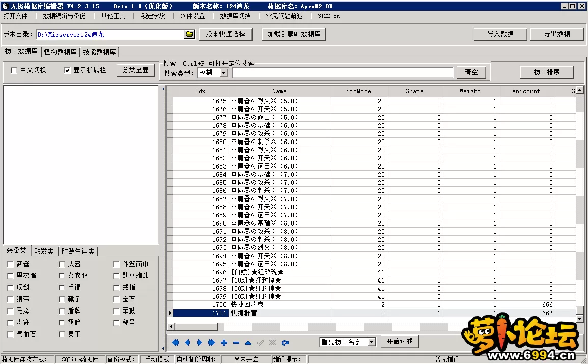
Task: Switch to 时装生肖类 tab
Action: coord(78,251)
